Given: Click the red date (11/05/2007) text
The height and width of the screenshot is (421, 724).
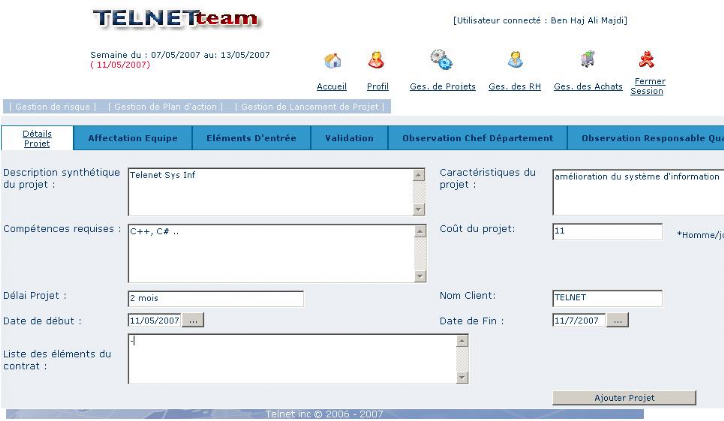Looking at the screenshot, I should (x=120, y=65).
